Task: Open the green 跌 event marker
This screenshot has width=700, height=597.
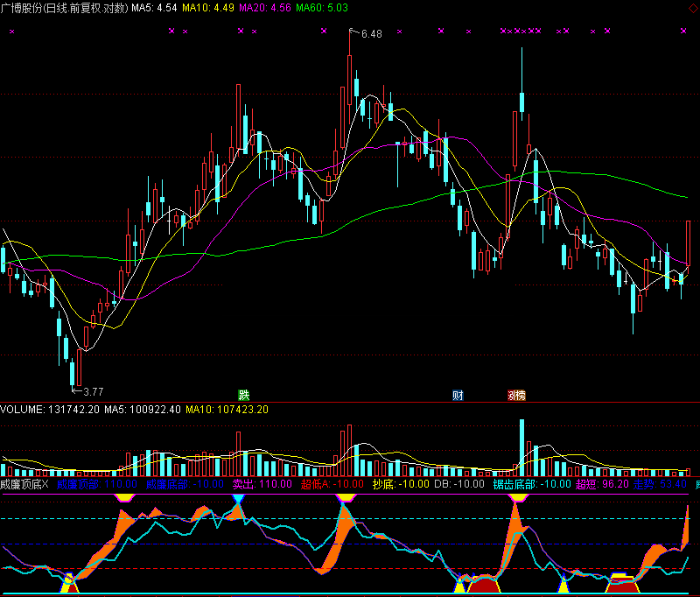Action: [x=243, y=395]
